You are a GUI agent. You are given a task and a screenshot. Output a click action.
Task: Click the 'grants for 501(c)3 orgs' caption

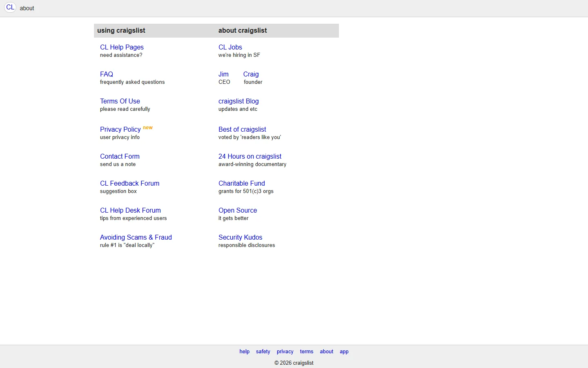[246, 191]
